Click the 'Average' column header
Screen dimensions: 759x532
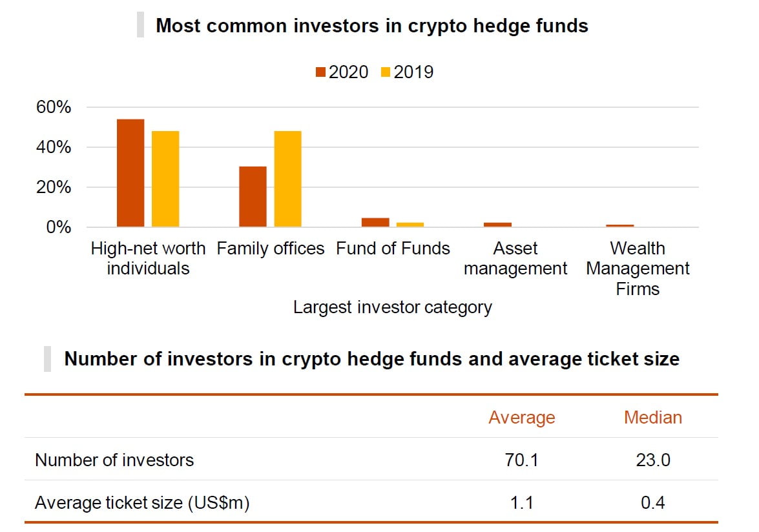coord(521,418)
